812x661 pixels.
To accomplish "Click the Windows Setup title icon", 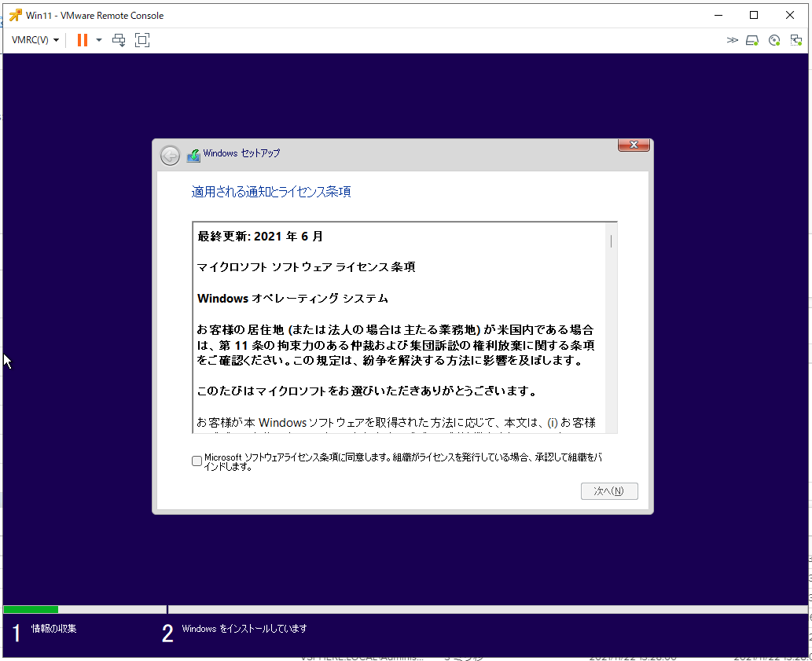I will [x=193, y=156].
